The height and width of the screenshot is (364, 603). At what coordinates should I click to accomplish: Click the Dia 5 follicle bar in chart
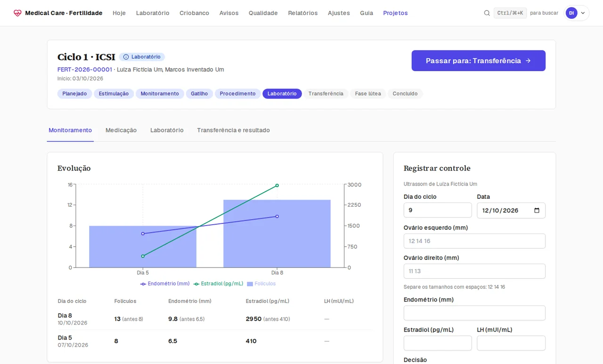(x=143, y=247)
